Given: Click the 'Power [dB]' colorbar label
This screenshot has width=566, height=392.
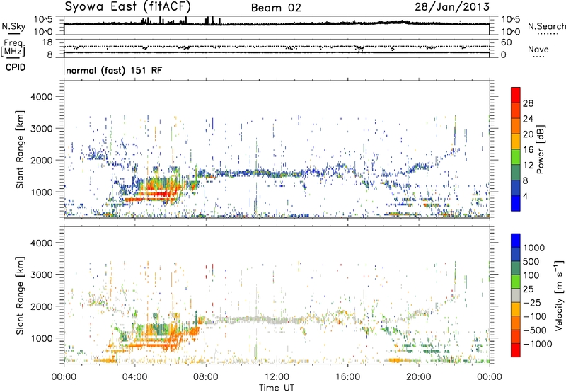Looking at the screenshot, I should point(540,149).
